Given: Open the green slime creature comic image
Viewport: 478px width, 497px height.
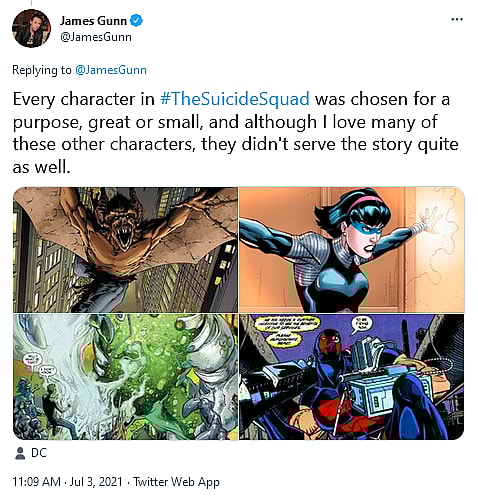Looking at the screenshot, I should pos(125,377).
